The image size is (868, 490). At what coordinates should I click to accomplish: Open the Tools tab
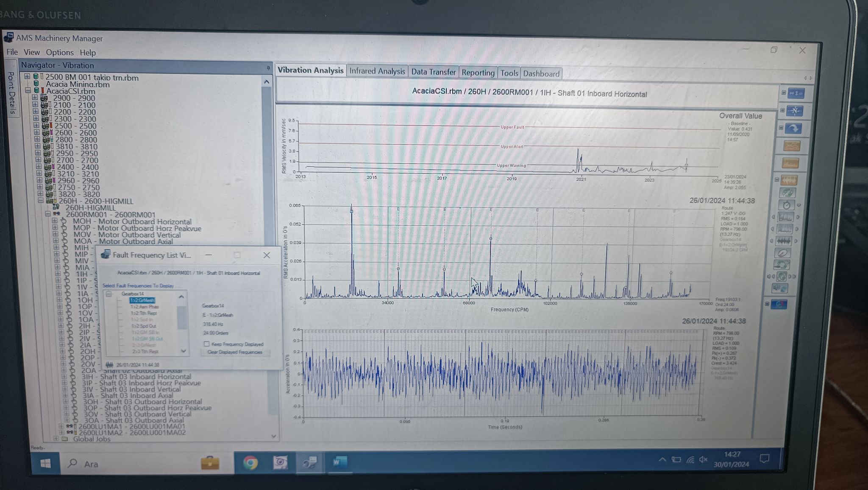click(509, 73)
